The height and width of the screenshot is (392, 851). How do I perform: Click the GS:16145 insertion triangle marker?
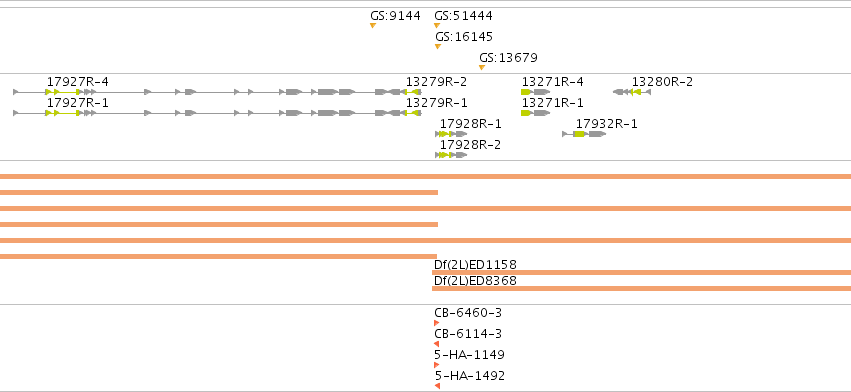437,47
